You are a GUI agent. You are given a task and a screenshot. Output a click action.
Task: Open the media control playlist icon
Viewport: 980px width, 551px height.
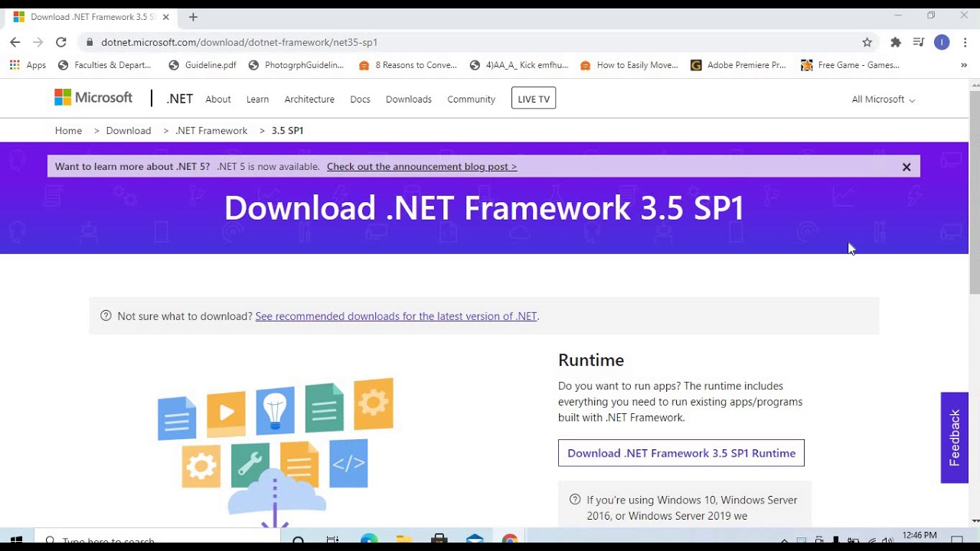919,42
